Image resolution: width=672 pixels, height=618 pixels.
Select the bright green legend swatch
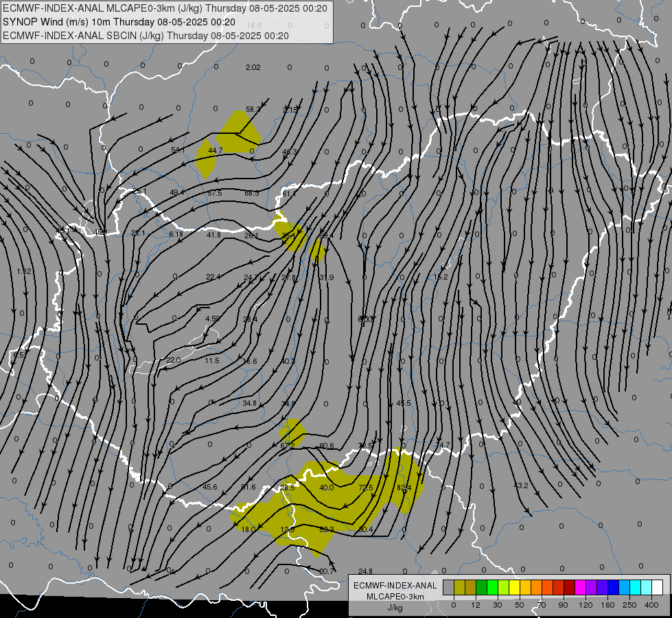[492, 587]
